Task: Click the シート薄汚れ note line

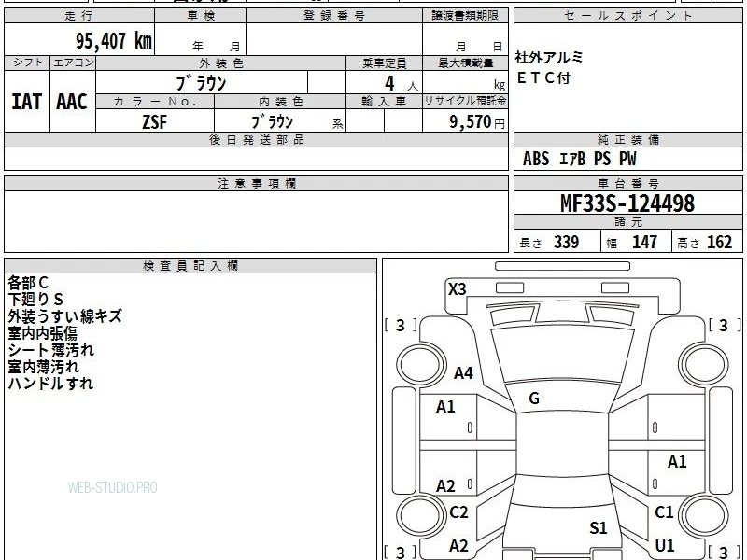Action: click(51, 350)
